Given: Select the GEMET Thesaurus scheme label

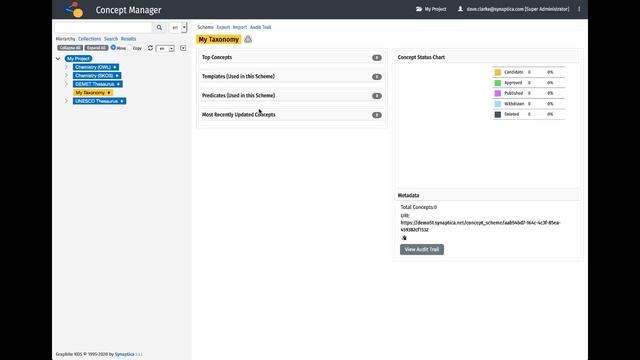Looking at the screenshot, I should [x=95, y=84].
